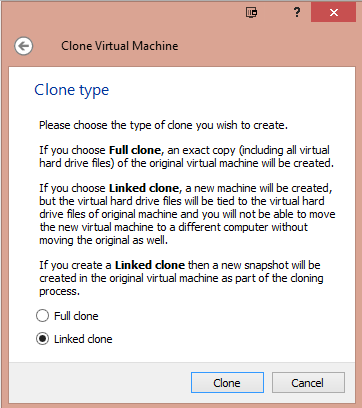The height and width of the screenshot is (408, 362).
Task: Go back using the circular arrow icon
Action: point(23,46)
